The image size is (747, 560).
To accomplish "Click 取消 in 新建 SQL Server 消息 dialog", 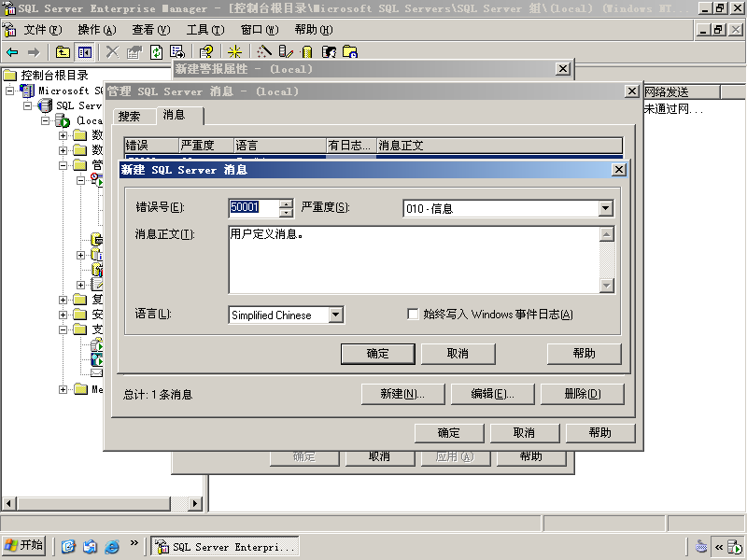I will click(458, 354).
